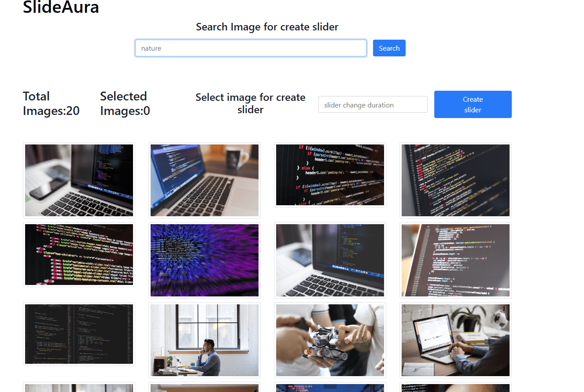
Task: Click the slider change duration field
Action: [373, 104]
